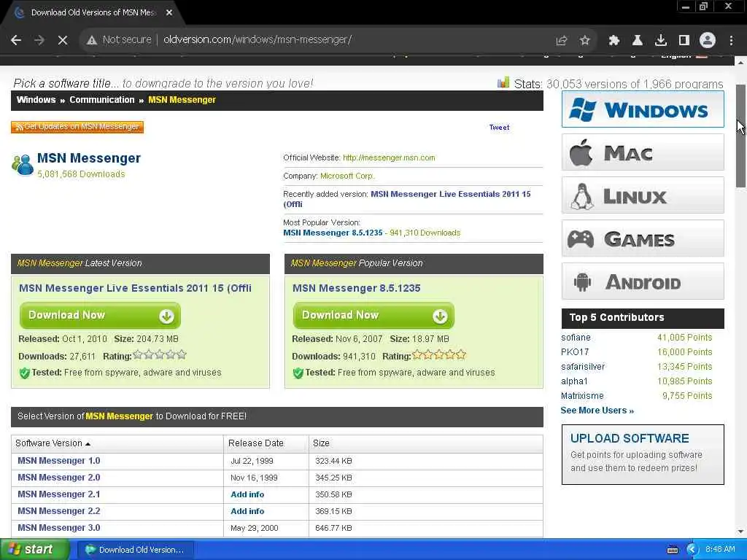Open MSN Messenger 2.2 version link
Screen dimensions: 747x560
[58, 511]
